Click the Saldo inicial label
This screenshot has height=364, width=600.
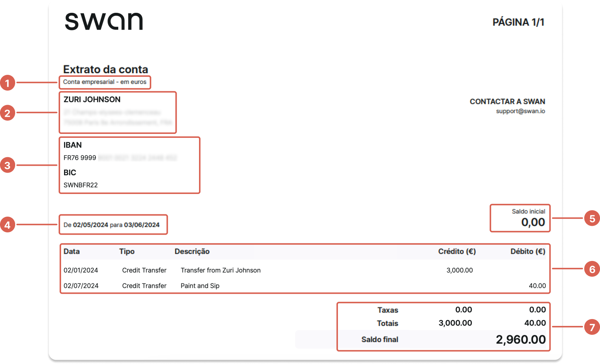(x=528, y=211)
